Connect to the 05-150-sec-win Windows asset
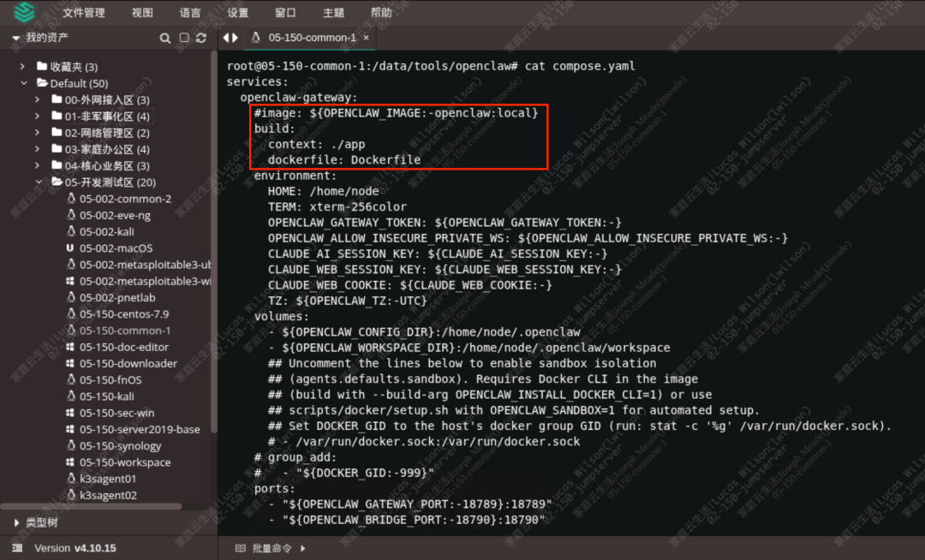Image resolution: width=925 pixels, height=560 pixels. tap(116, 413)
